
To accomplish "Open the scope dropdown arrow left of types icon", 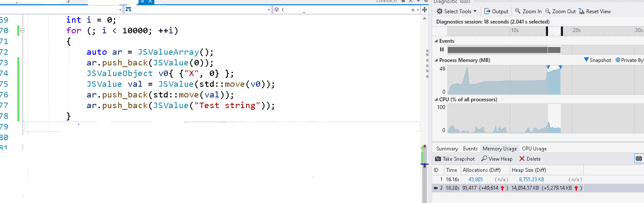I will coord(120,9).
